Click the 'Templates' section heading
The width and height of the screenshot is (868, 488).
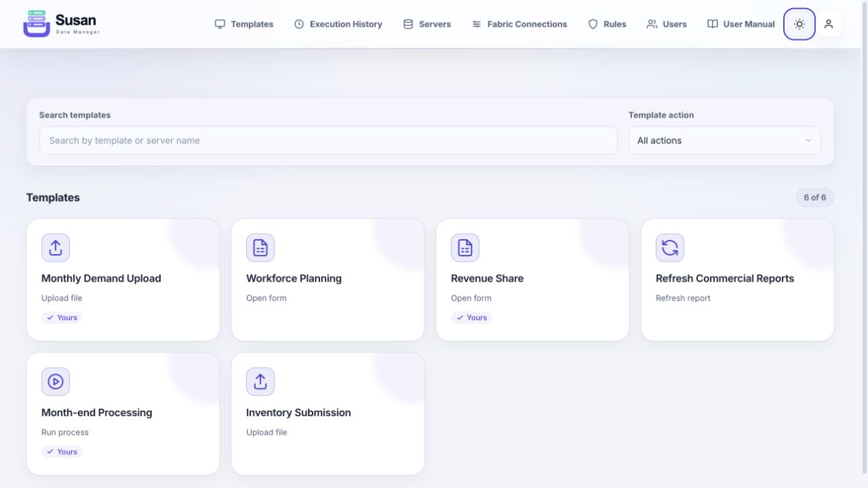pyautogui.click(x=53, y=198)
